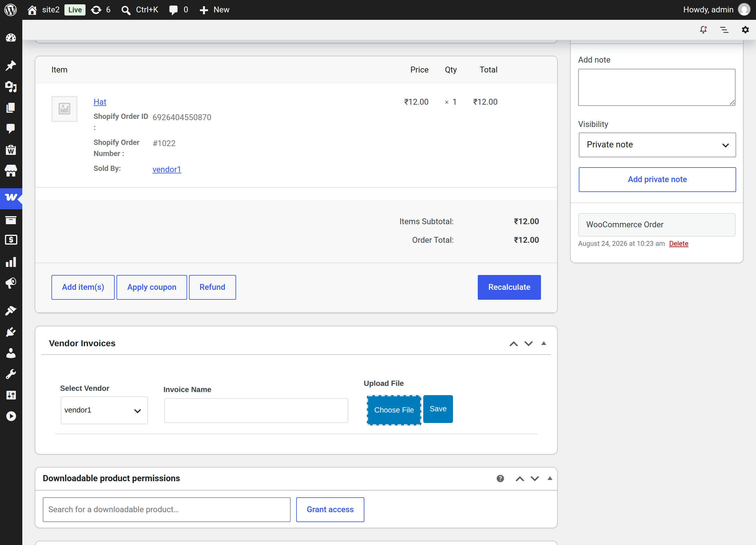Open the shopping bag W sidebar icon

(11, 150)
